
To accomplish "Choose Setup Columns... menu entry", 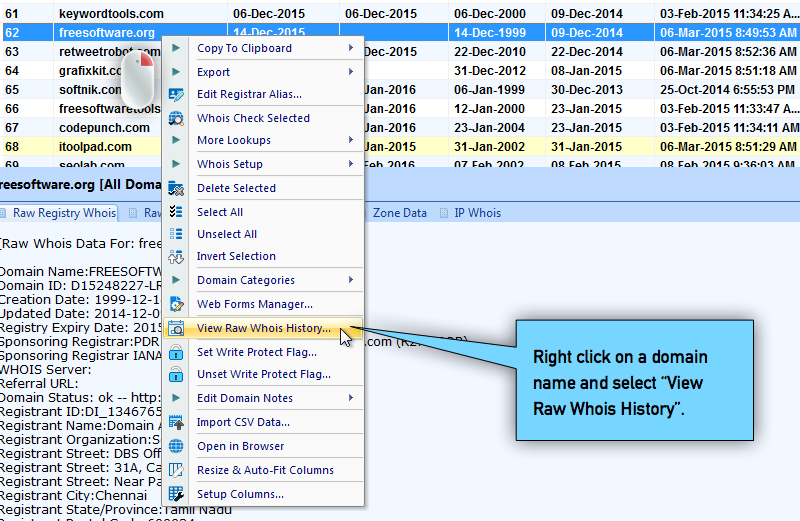I will point(240,494).
